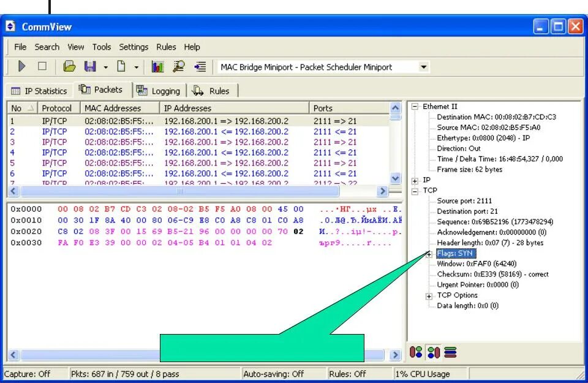Collapse the Ethernet II tree node
Image resolution: width=588 pixels, height=383 pixels.
(x=415, y=107)
